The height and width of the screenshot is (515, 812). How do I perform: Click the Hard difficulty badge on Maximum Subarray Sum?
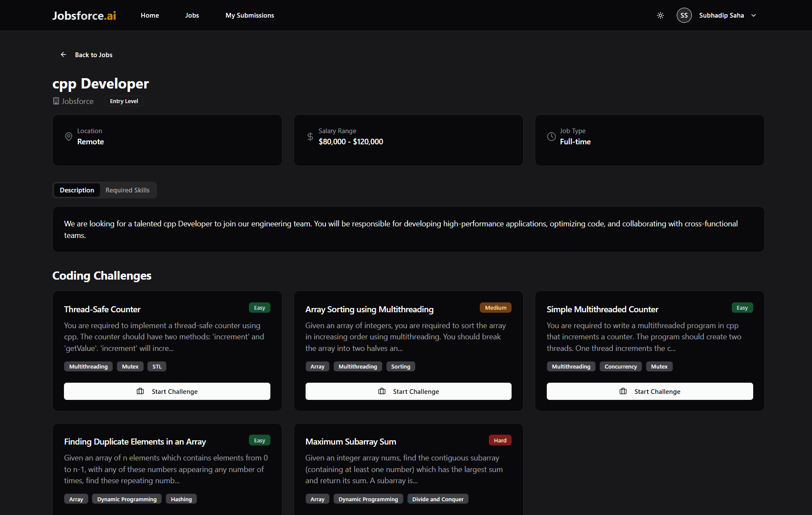[x=500, y=440]
